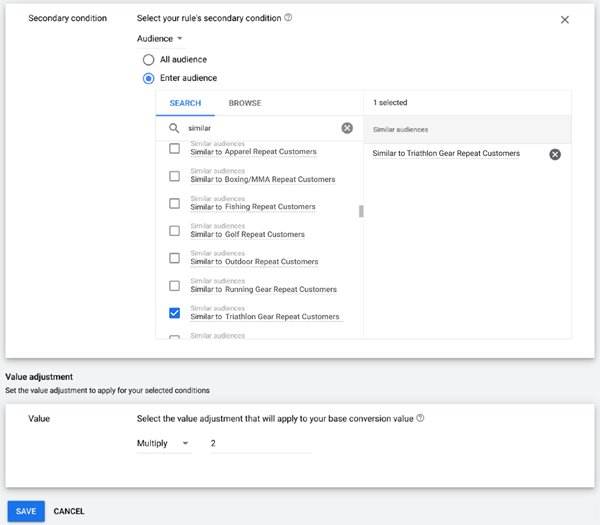Image resolution: width=600 pixels, height=525 pixels.
Task: Check Similar to Apparel Repeat Customers
Action: click(174, 149)
